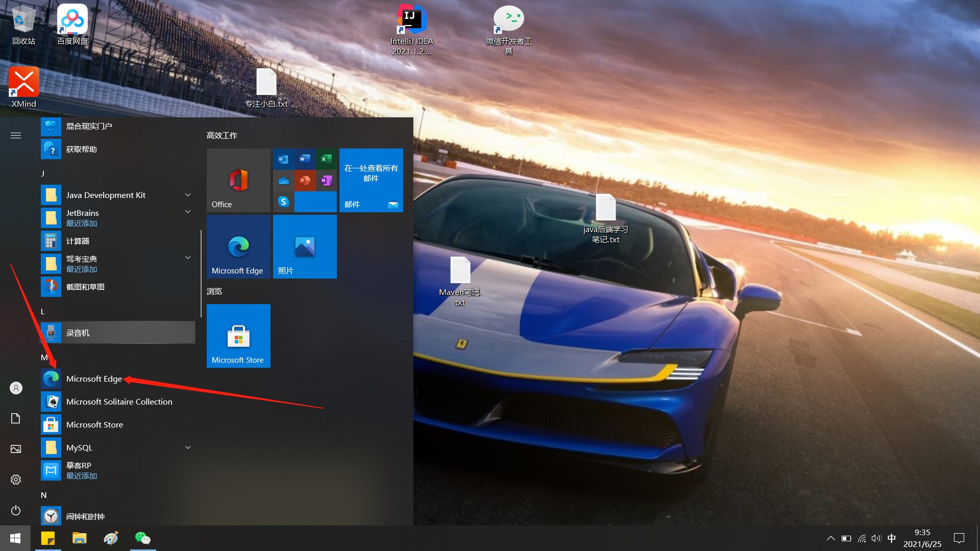Open Settings gear in Start sidebar

16,480
